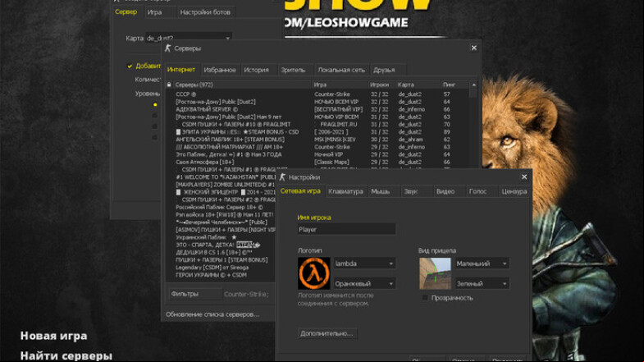Select the АДЕКВАТНЫЙ SERVER © row
This screenshot has width=644, height=362.
click(316, 109)
